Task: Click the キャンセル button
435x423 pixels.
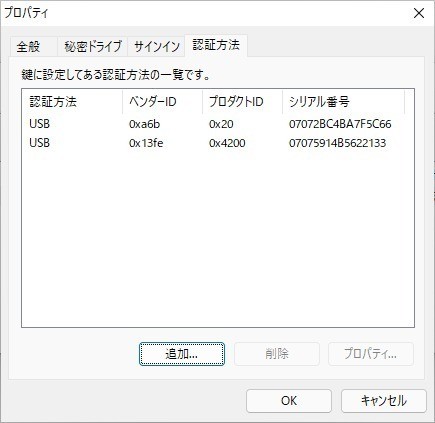Action: point(384,401)
